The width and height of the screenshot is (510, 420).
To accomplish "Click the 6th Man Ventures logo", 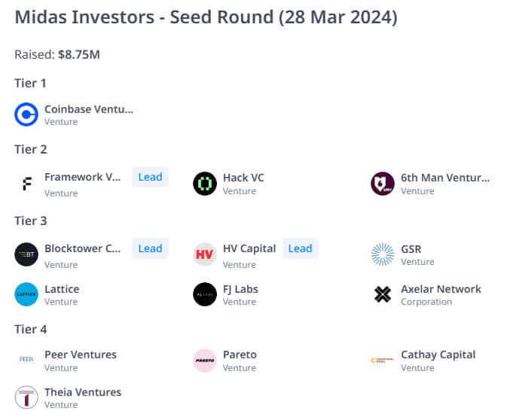I will pyautogui.click(x=383, y=184).
